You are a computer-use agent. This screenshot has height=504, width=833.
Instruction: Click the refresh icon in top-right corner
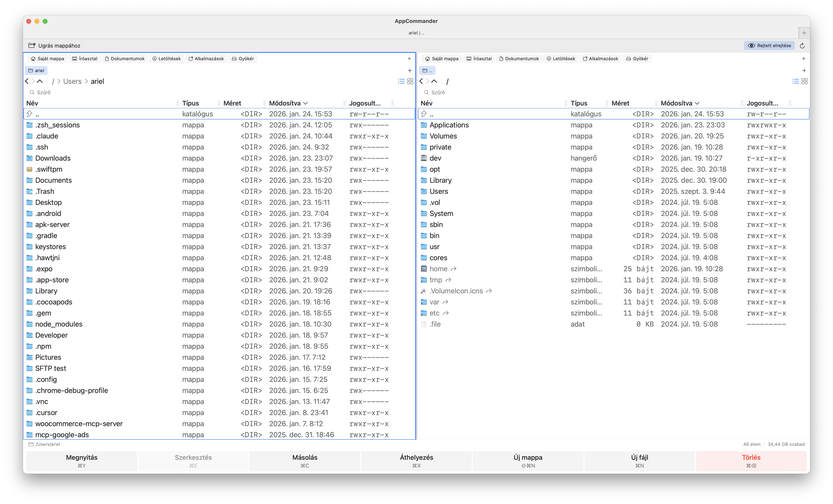802,46
